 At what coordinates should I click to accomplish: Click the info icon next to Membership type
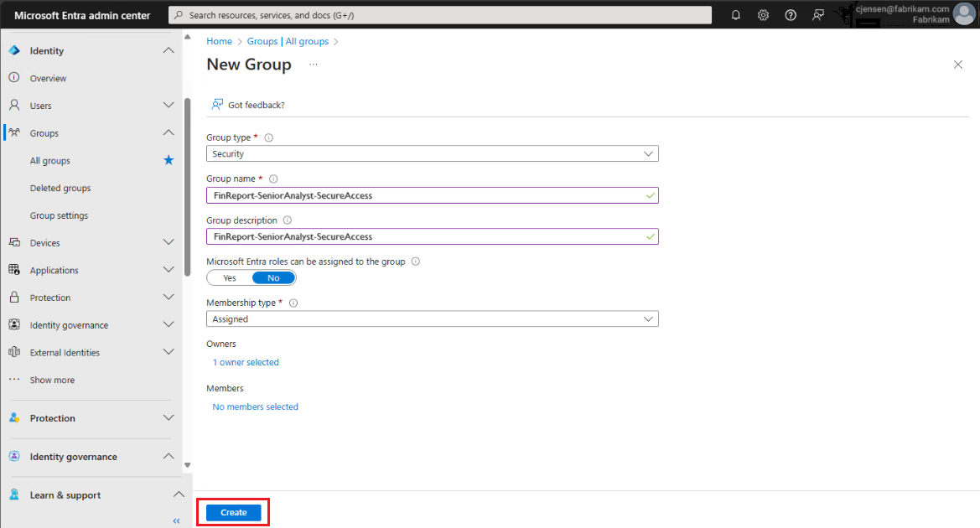click(293, 303)
